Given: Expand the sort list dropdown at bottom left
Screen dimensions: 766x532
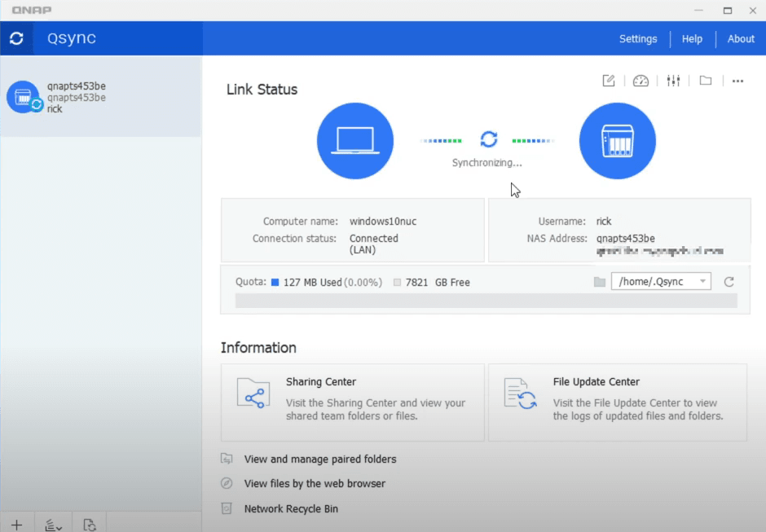Looking at the screenshot, I should (x=54, y=525).
